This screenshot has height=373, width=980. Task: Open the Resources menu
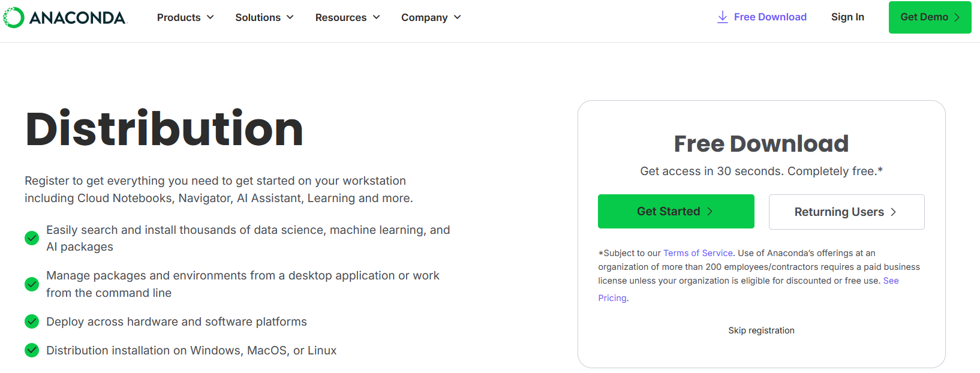[348, 17]
